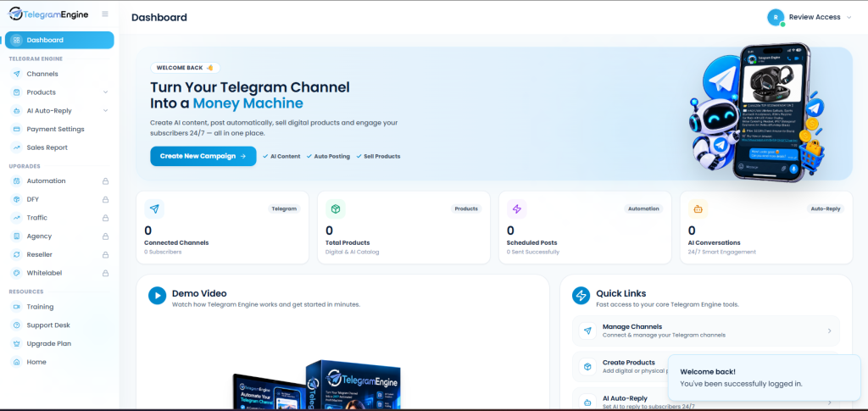
Task: Open AI Auto-Reply in the sidebar
Action: 59,111
